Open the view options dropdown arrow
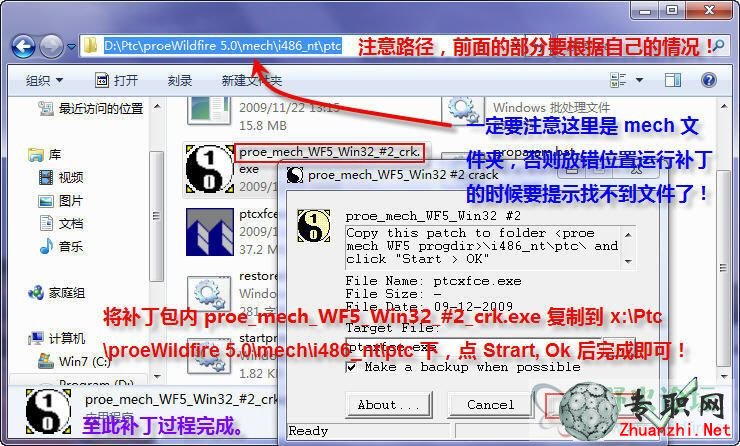 (x=639, y=80)
